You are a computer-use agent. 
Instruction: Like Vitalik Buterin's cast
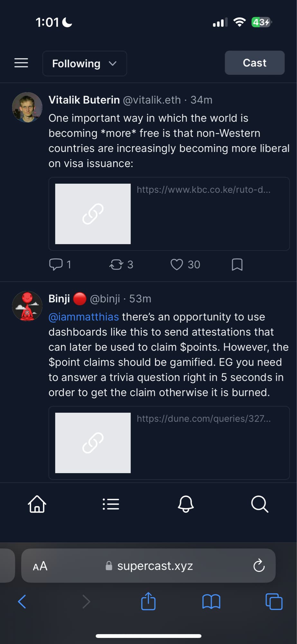[177, 264]
